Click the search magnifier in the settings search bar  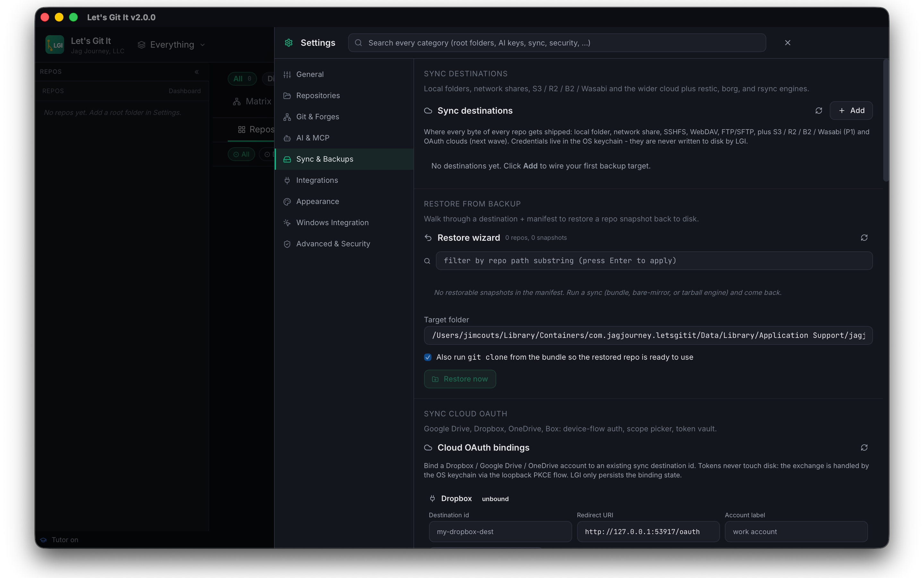358,43
